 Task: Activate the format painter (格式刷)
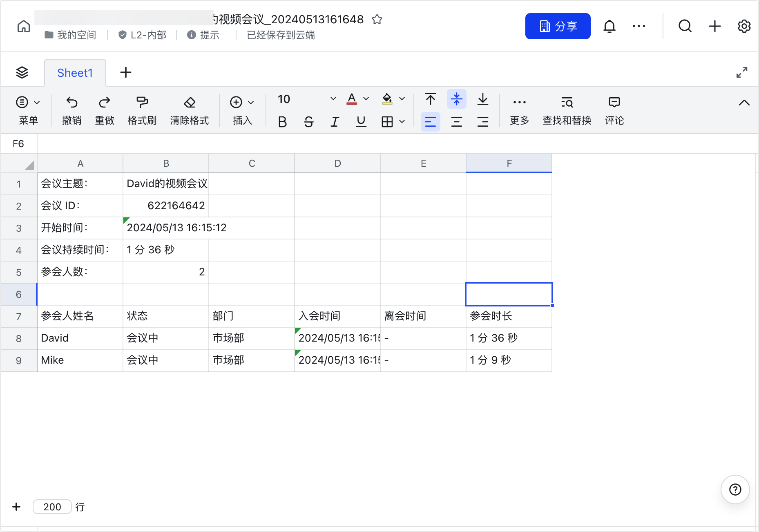click(142, 110)
